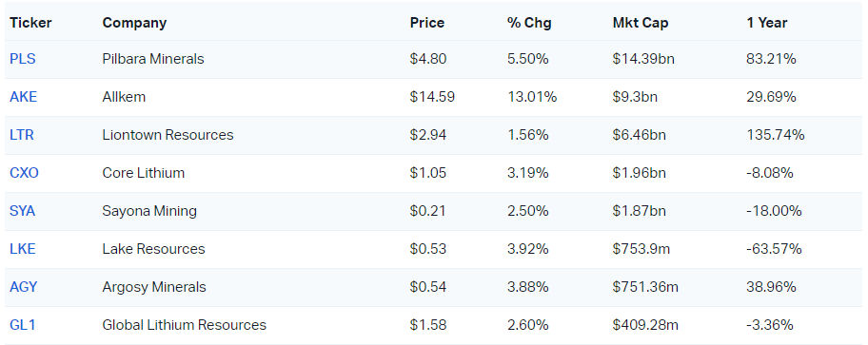Click Core Lithium's $1.05 price cell
The height and width of the screenshot is (345, 868).
(x=428, y=173)
